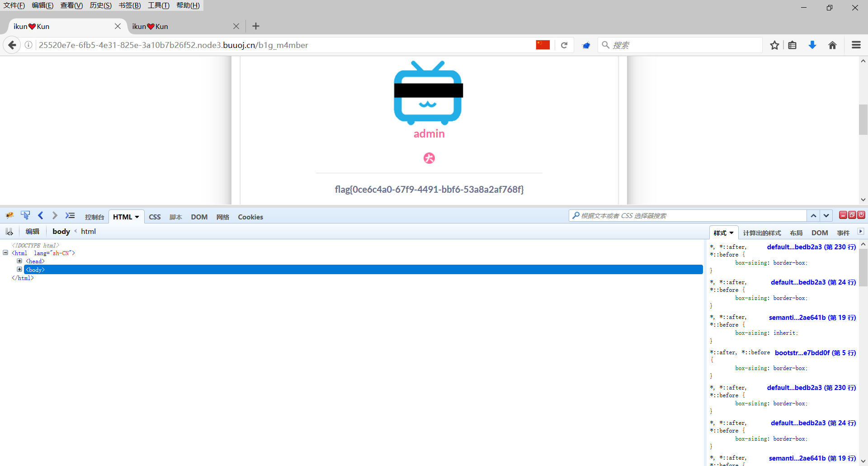
Task: Bookmark this page with the star icon
Action: [774, 45]
